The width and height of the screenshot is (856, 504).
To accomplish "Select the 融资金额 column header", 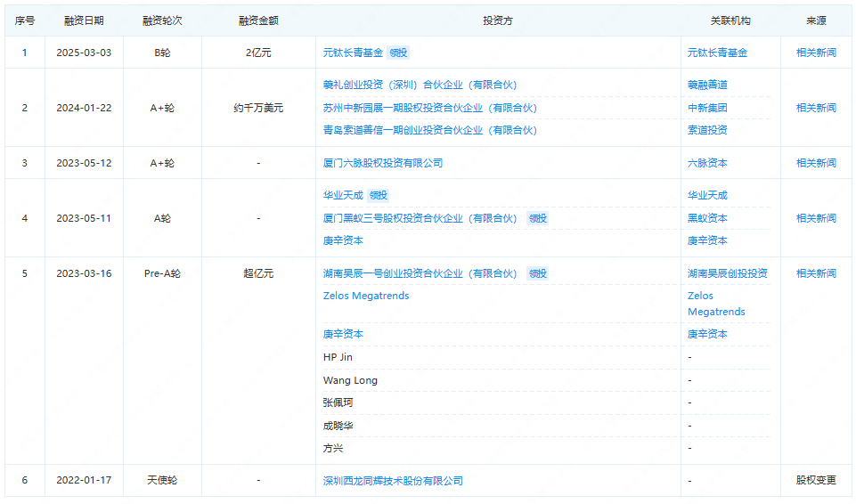I will click(x=259, y=20).
